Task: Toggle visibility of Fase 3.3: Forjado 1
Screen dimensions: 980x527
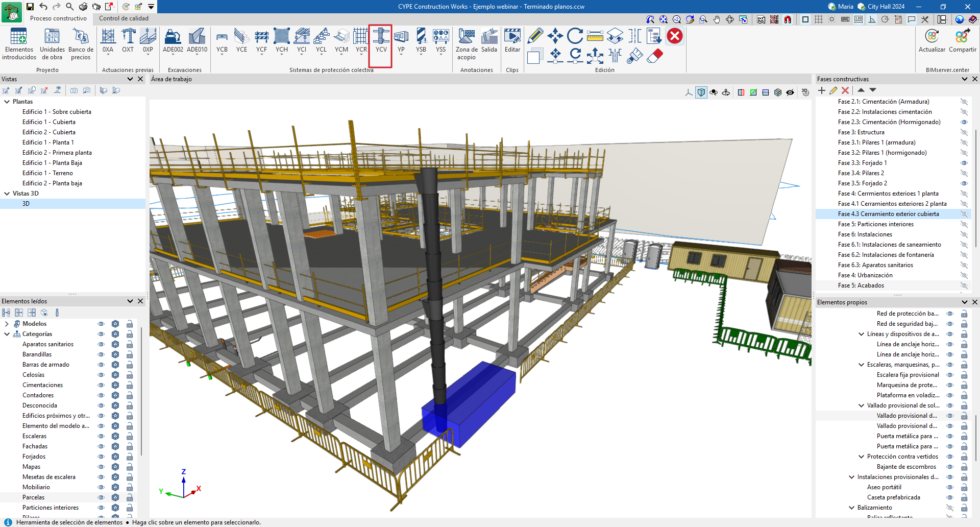Action: (x=964, y=163)
